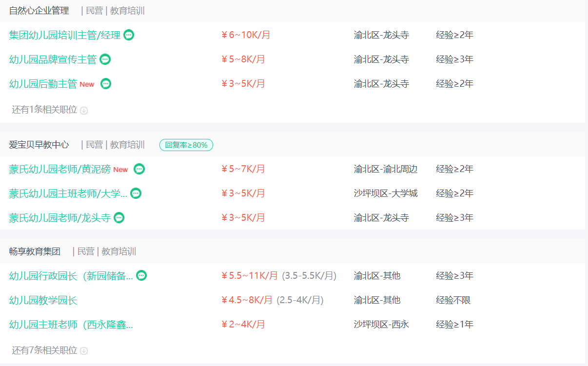
Task: Open company 爱宝贝早教中心
Action: 39,145
